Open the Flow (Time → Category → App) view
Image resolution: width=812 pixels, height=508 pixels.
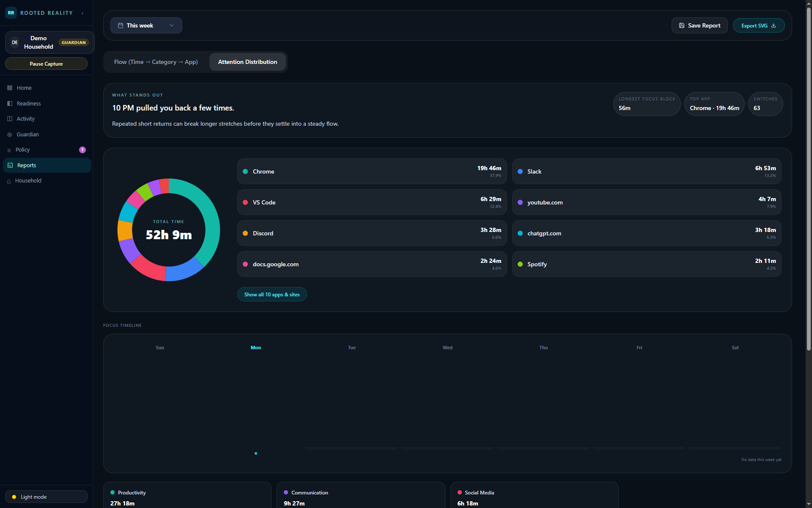(x=156, y=62)
